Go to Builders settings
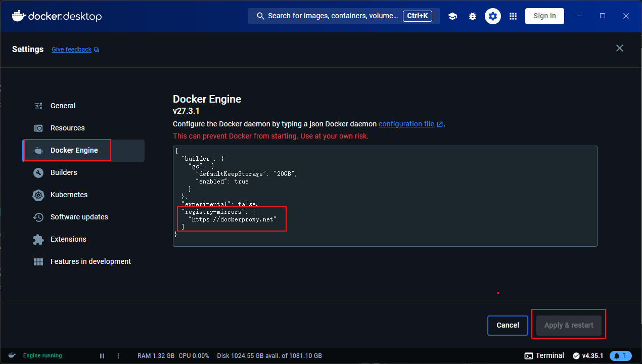The image size is (642, 364). pos(64,172)
